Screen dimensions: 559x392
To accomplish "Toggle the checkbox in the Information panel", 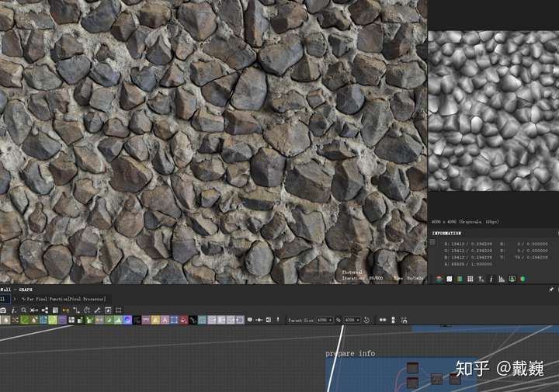I will 432,242.
